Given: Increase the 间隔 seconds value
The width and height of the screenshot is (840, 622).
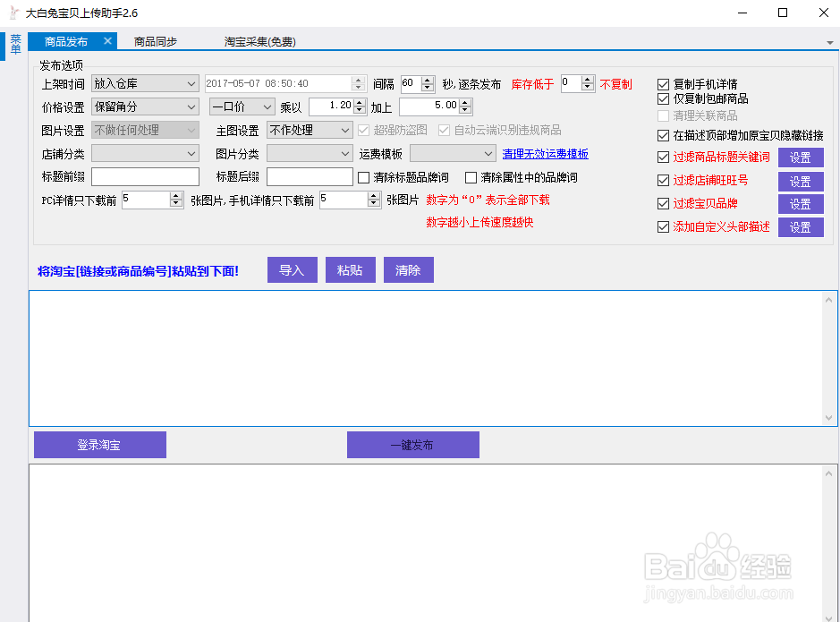Looking at the screenshot, I should 427,80.
